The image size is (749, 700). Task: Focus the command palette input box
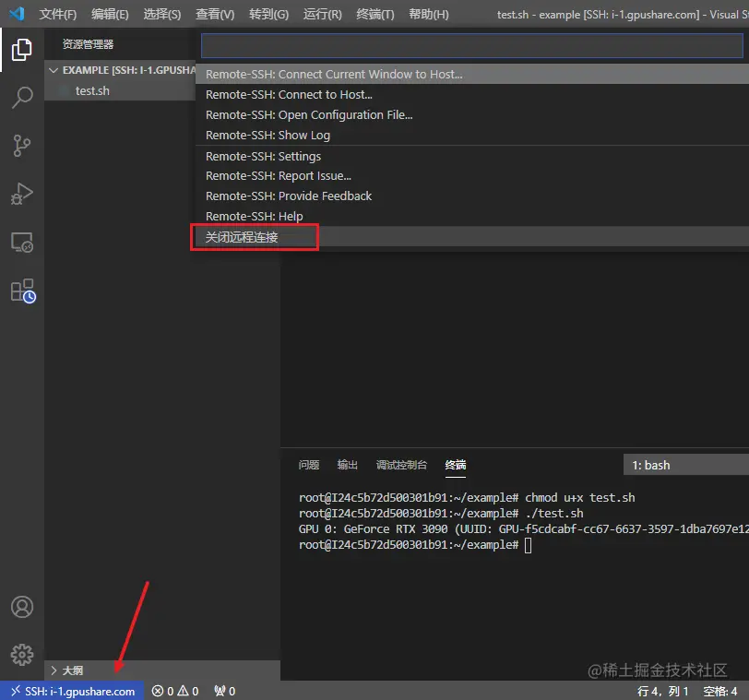tap(472, 46)
